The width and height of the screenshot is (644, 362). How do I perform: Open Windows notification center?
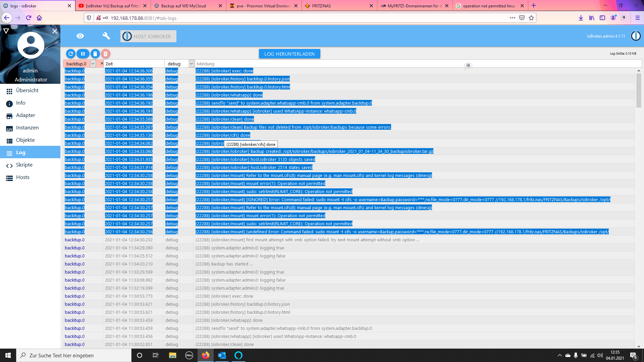[634, 355]
